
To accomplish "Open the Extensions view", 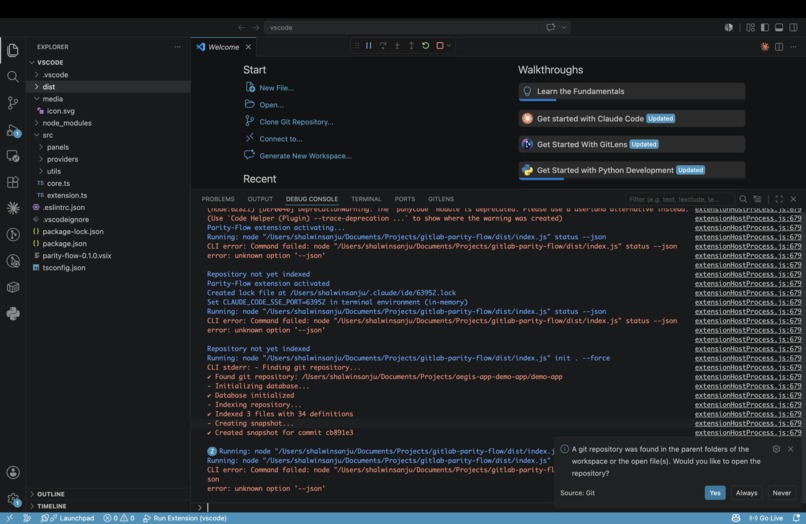I will click(13, 182).
